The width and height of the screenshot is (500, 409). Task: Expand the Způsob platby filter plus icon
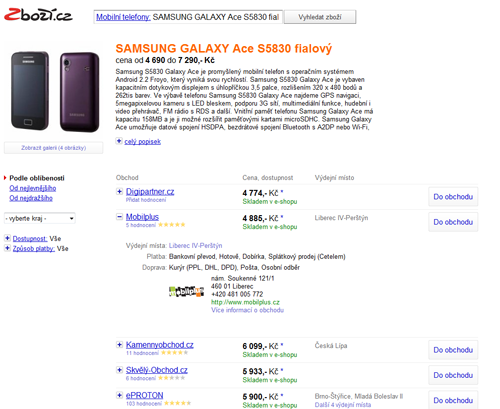[7, 248]
